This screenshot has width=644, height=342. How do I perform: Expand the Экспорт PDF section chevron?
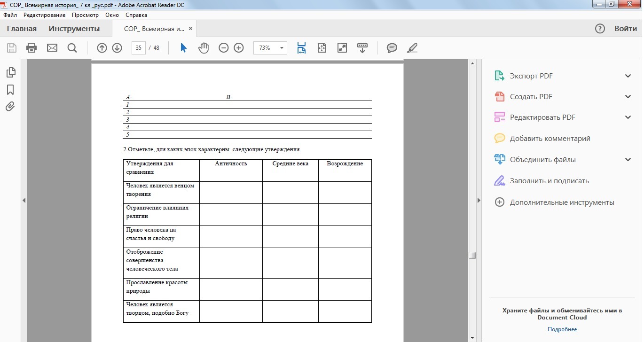pos(628,76)
